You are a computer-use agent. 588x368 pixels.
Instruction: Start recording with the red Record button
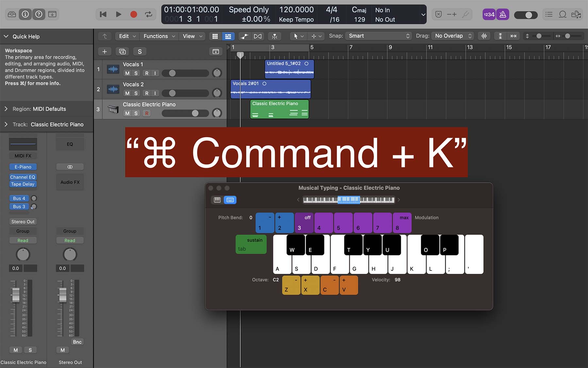[x=134, y=14]
